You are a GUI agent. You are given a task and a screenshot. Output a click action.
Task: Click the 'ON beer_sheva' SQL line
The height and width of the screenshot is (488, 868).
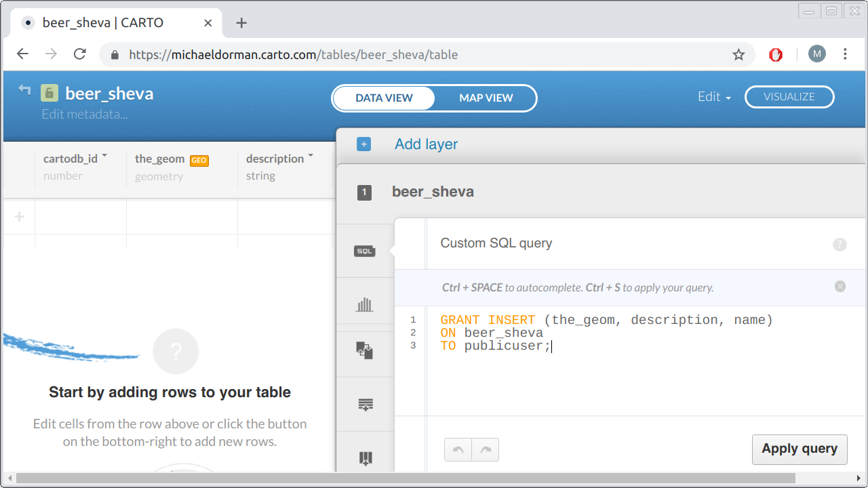492,333
